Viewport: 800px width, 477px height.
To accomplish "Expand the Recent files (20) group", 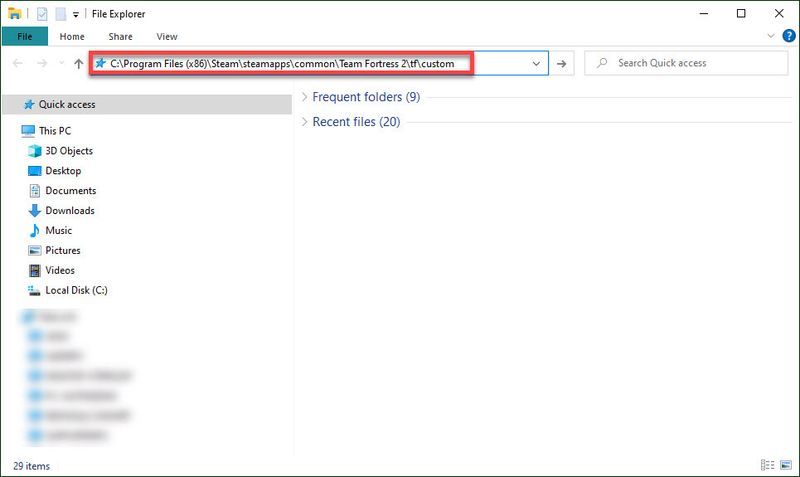I will tap(304, 121).
